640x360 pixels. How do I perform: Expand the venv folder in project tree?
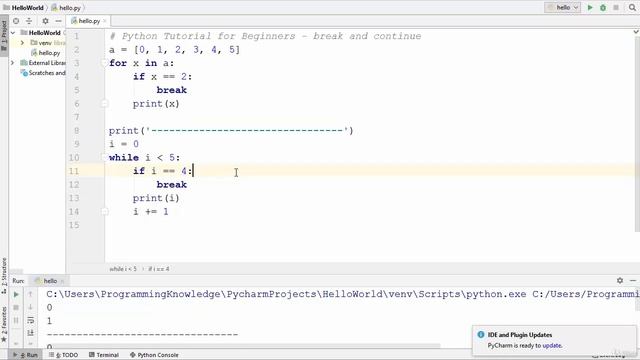click(22, 43)
